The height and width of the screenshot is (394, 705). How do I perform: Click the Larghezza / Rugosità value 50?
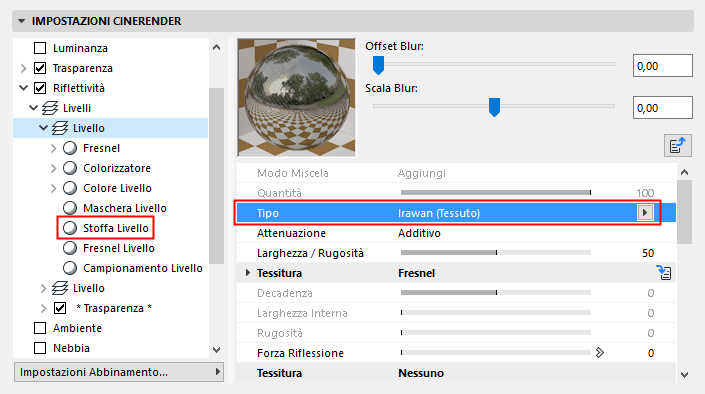[x=648, y=253]
